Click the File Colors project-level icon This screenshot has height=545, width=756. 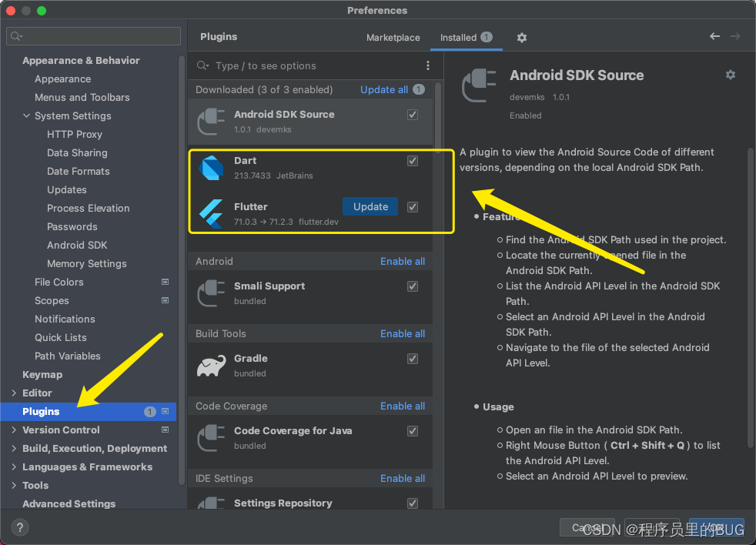(165, 282)
